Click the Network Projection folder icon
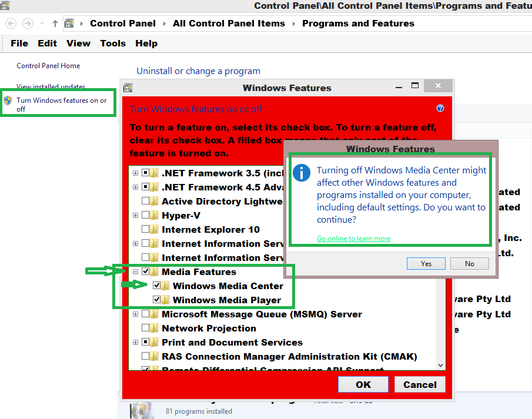 tap(155, 328)
